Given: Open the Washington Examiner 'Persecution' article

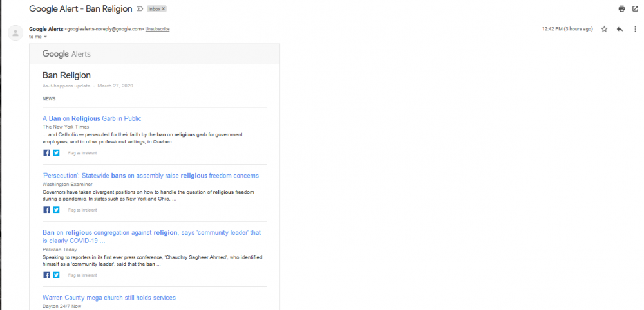Looking at the screenshot, I should pos(151,176).
